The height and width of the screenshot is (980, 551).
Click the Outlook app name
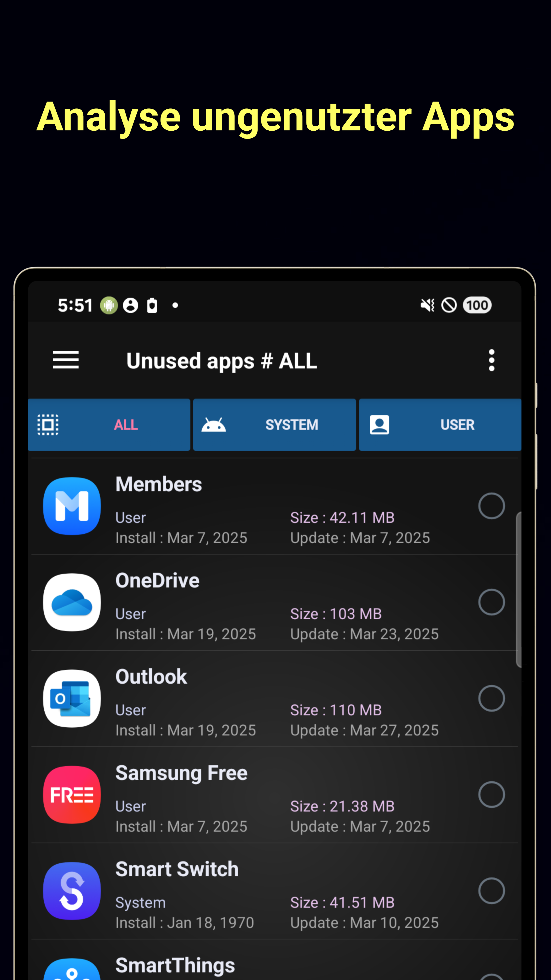coord(151,677)
